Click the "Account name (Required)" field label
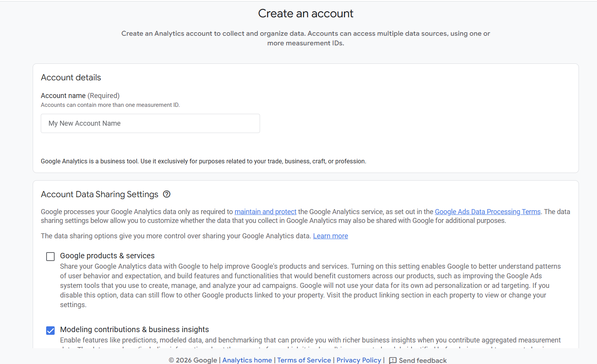597x364 pixels. (x=80, y=96)
